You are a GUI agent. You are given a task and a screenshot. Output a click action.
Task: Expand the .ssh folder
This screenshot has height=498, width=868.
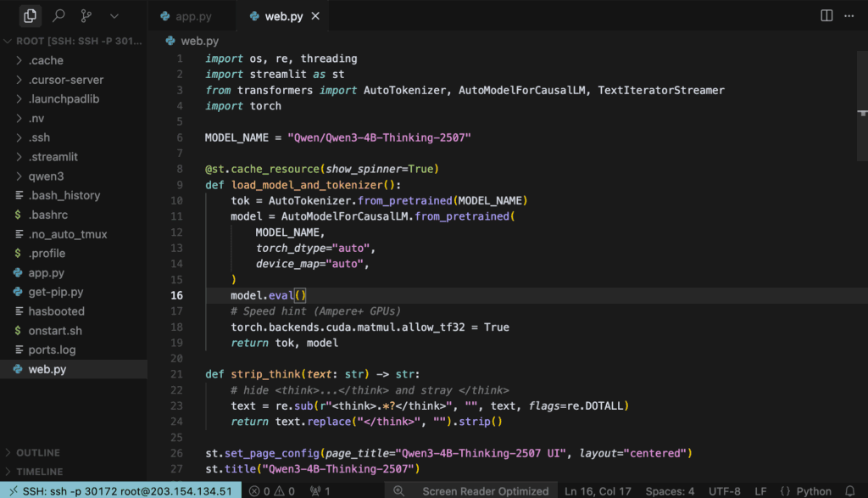click(74, 137)
